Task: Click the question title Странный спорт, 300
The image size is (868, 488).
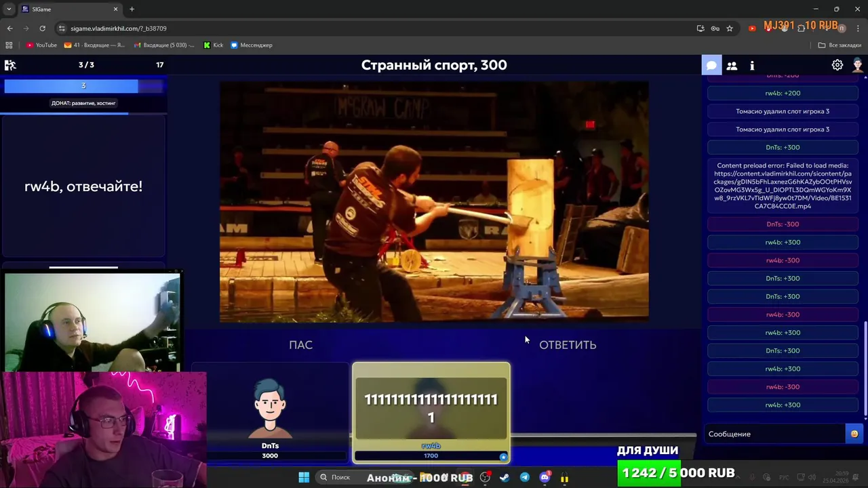Action: [x=434, y=65]
